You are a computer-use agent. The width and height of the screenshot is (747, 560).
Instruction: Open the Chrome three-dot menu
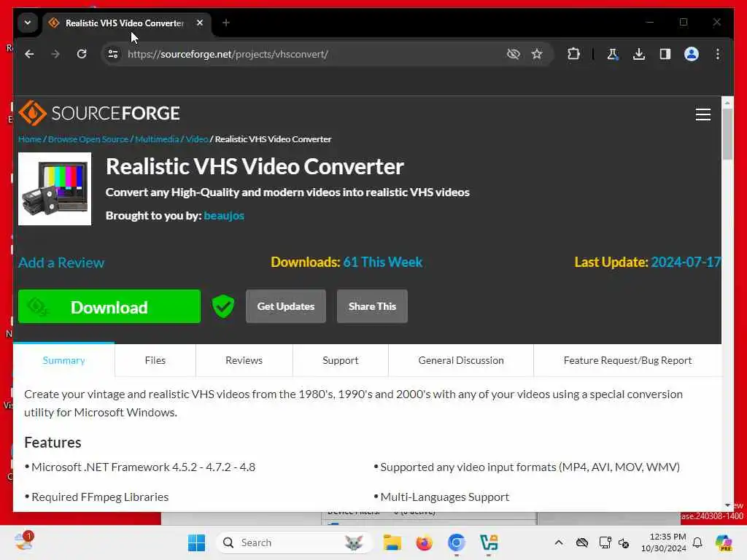point(718,54)
